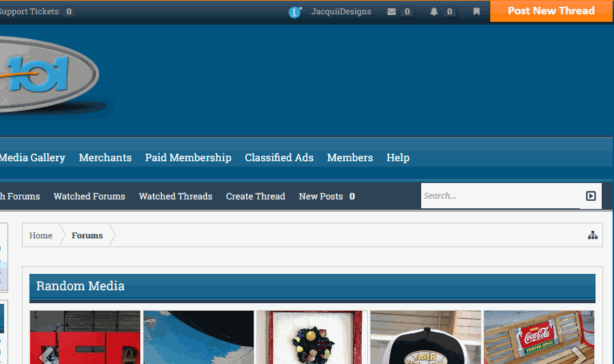
Task: Click the inbox count badge
Action: click(x=408, y=12)
